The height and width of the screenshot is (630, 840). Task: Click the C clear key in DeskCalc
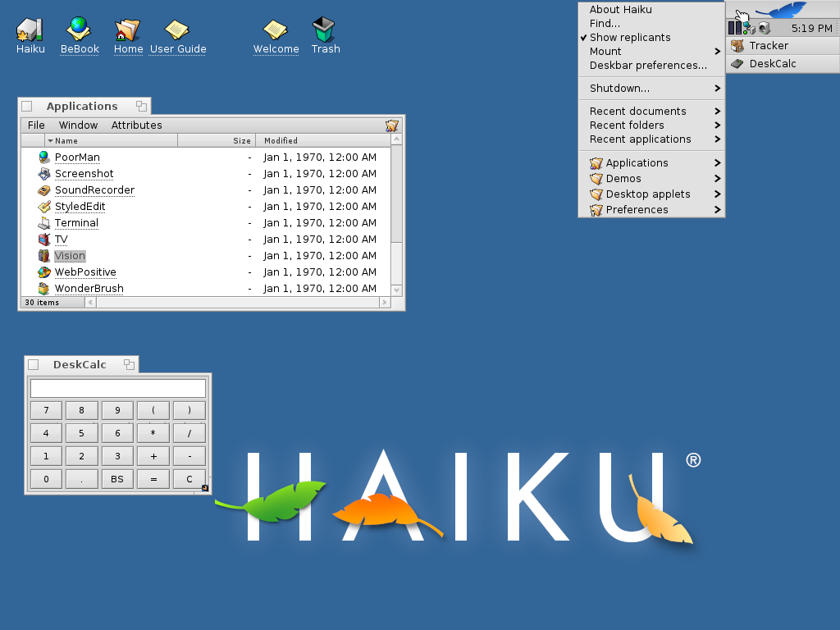[189, 479]
